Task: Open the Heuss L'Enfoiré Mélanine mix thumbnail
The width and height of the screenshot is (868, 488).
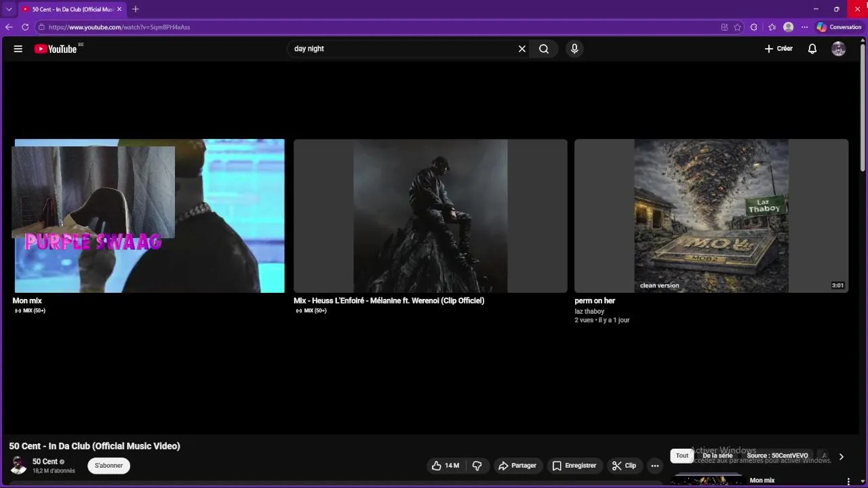Action: (x=431, y=216)
